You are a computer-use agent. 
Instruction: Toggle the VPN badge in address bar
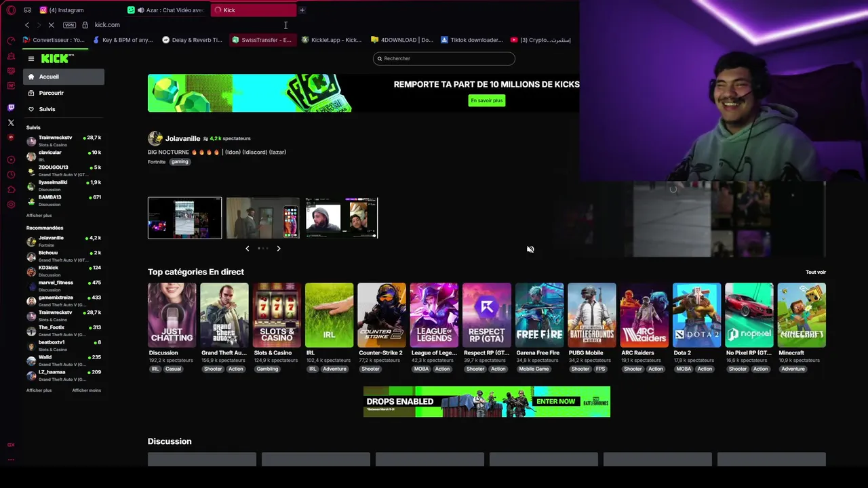(x=69, y=25)
